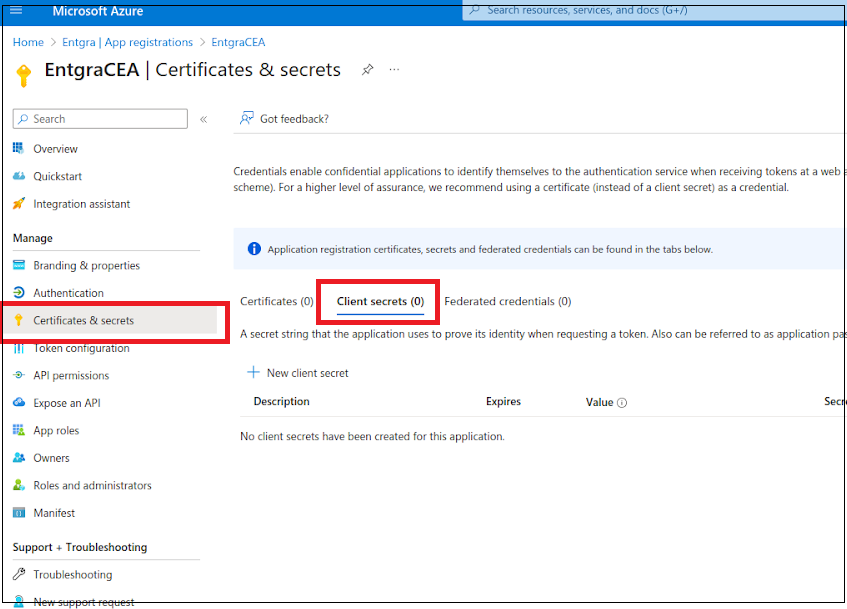The height and width of the screenshot is (609, 847).
Task: Click the New support request icon
Action: tap(19, 600)
